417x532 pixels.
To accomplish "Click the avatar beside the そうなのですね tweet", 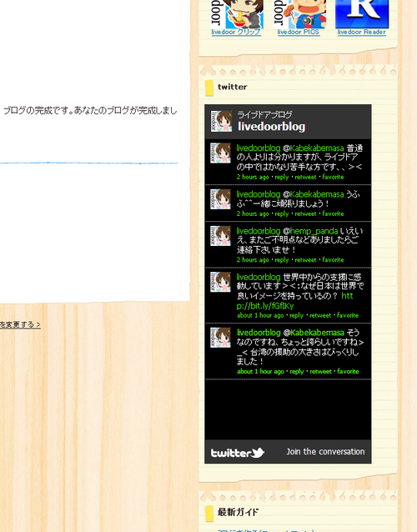I will click(x=220, y=338).
